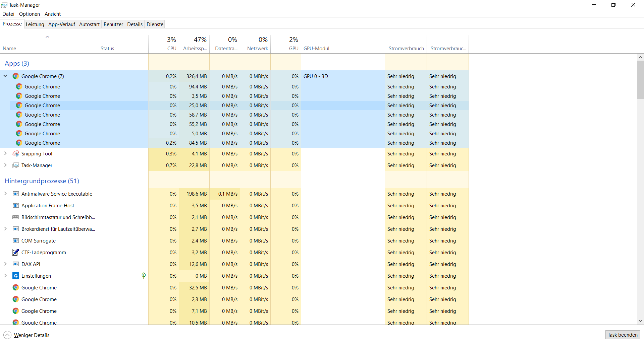Viewport: 644px width, 345px height.
Task: Click the green leaf suspended status icon
Action: point(144,276)
